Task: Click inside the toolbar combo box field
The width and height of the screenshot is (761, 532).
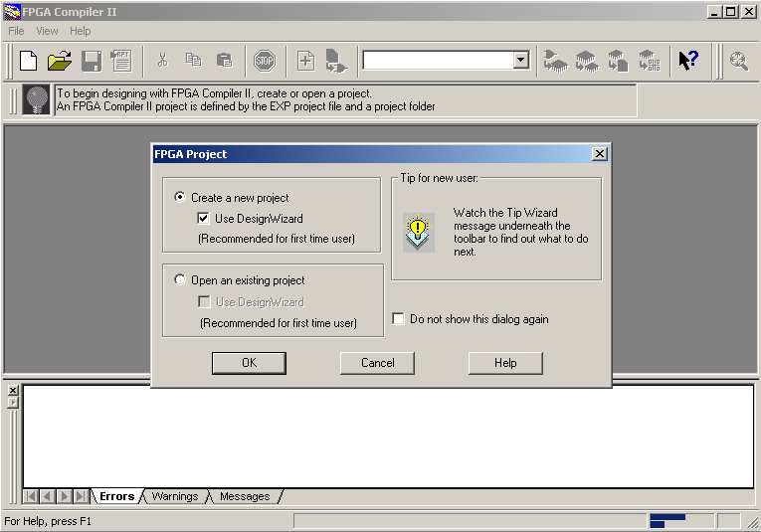Action: (439, 60)
